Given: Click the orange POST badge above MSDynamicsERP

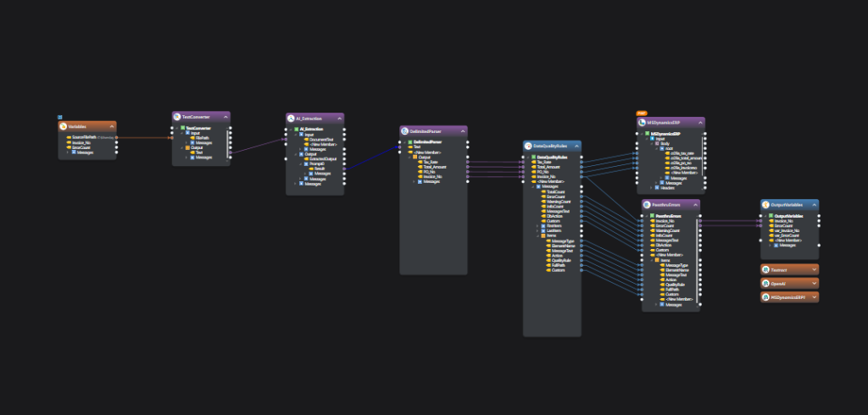Looking at the screenshot, I should 642,112.
